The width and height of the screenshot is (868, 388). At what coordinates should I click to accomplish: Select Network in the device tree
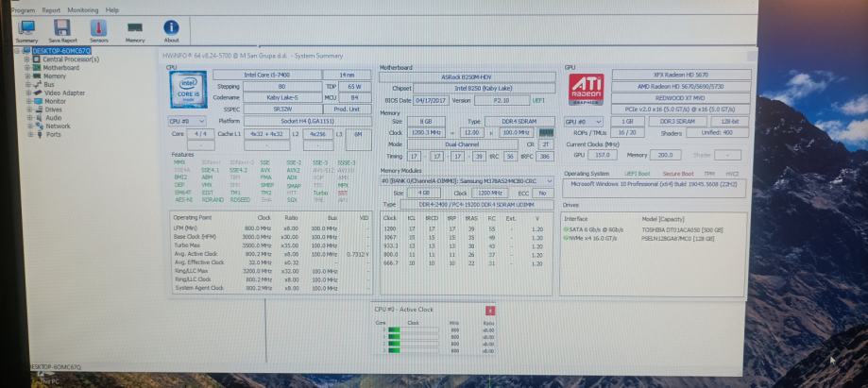[59, 127]
